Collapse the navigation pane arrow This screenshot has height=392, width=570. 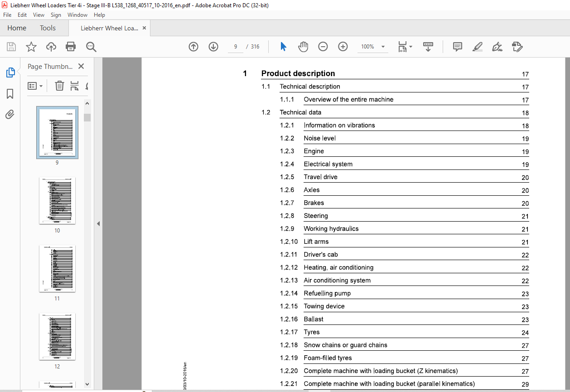coord(98,223)
